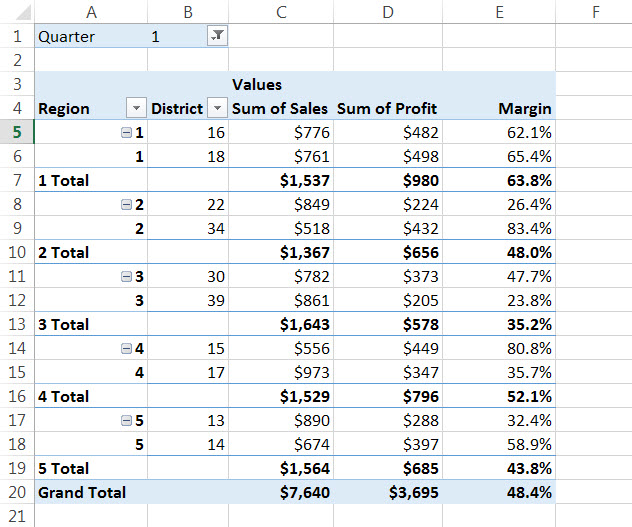Open the Quarter filter dropdown
The height and width of the screenshot is (527, 632).
point(216,36)
